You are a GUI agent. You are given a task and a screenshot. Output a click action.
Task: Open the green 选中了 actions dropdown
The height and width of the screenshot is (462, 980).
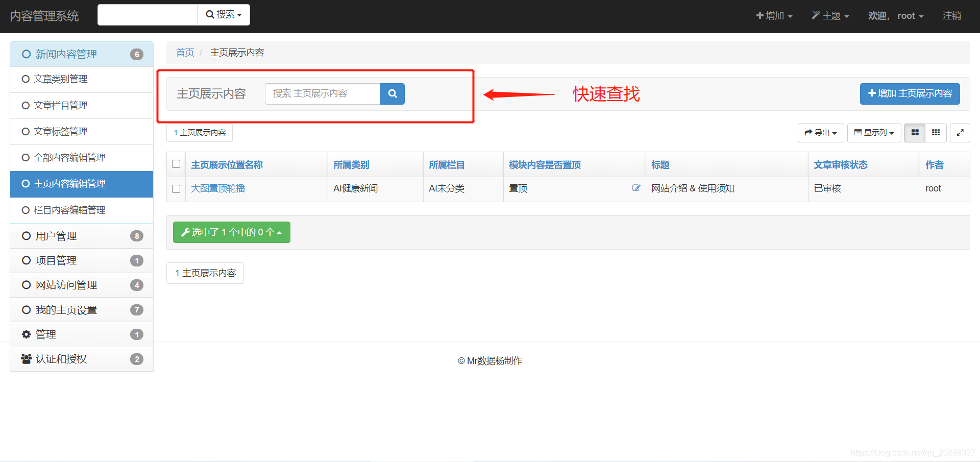coord(232,232)
